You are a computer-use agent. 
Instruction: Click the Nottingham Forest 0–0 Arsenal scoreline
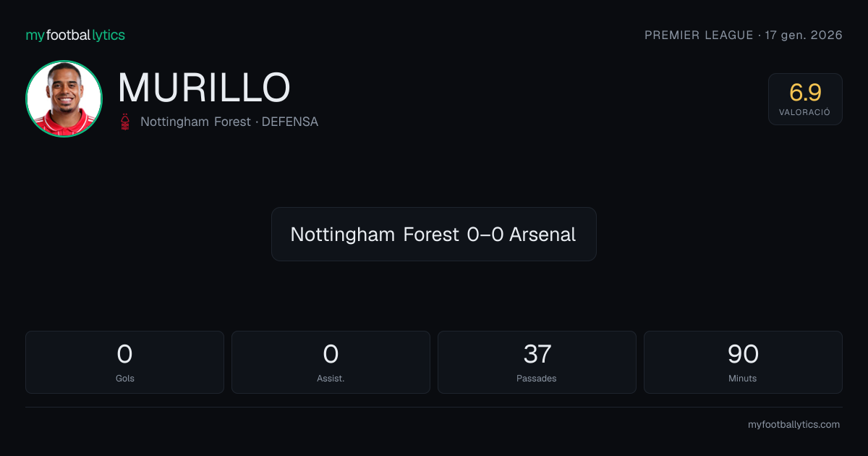[x=433, y=235]
